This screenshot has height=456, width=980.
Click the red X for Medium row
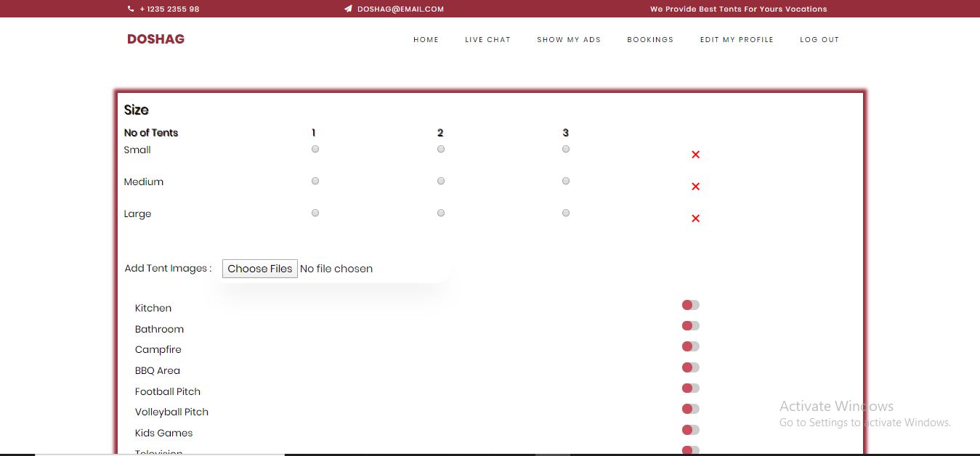click(695, 187)
